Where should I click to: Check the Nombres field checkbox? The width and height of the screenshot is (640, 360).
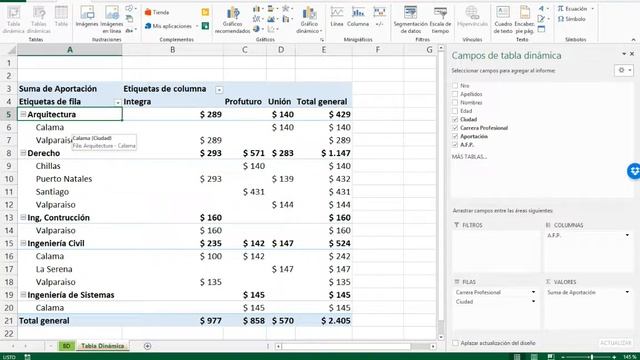coord(455,103)
